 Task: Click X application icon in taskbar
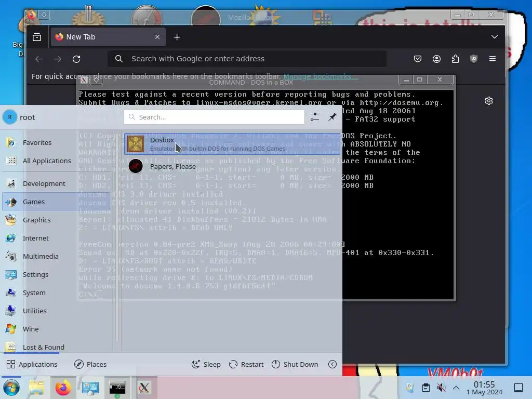tap(144, 388)
